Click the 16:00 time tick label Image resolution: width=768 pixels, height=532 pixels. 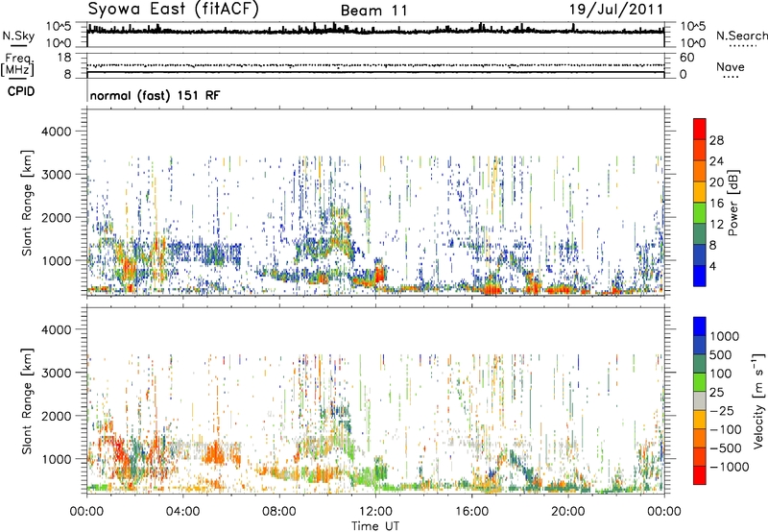[471, 512]
